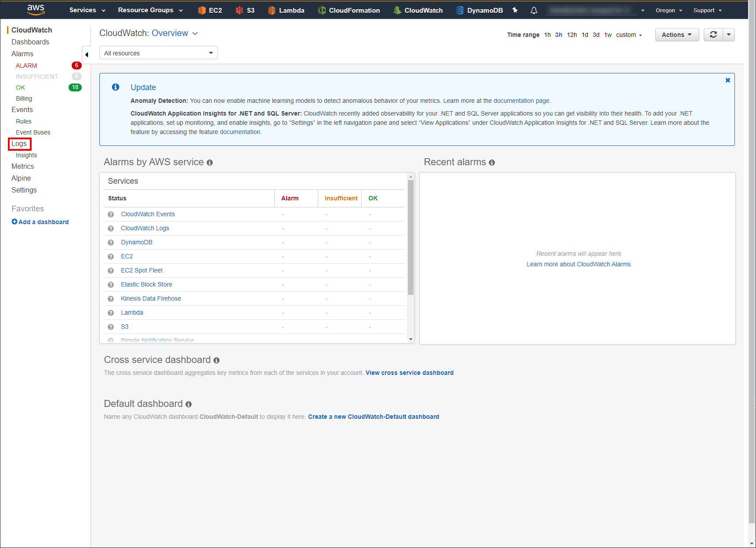This screenshot has width=756, height=548.
Task: Open the Actions dropdown button
Action: coord(677,35)
